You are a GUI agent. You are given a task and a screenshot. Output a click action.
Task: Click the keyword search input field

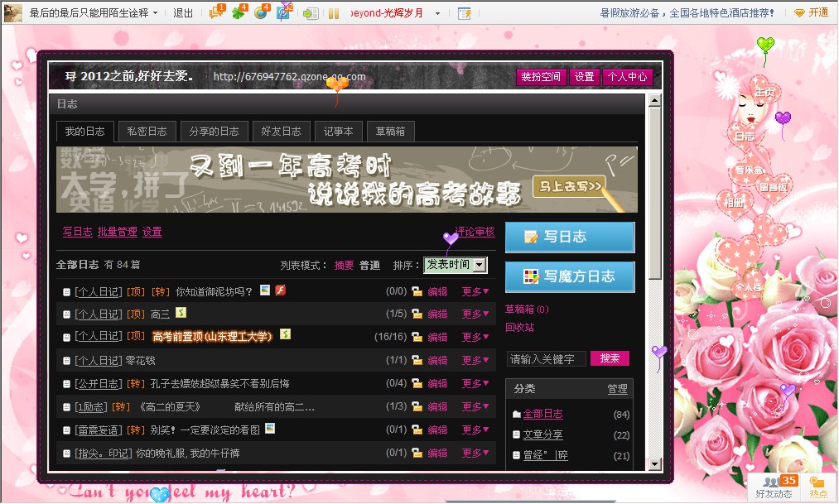coord(546,359)
